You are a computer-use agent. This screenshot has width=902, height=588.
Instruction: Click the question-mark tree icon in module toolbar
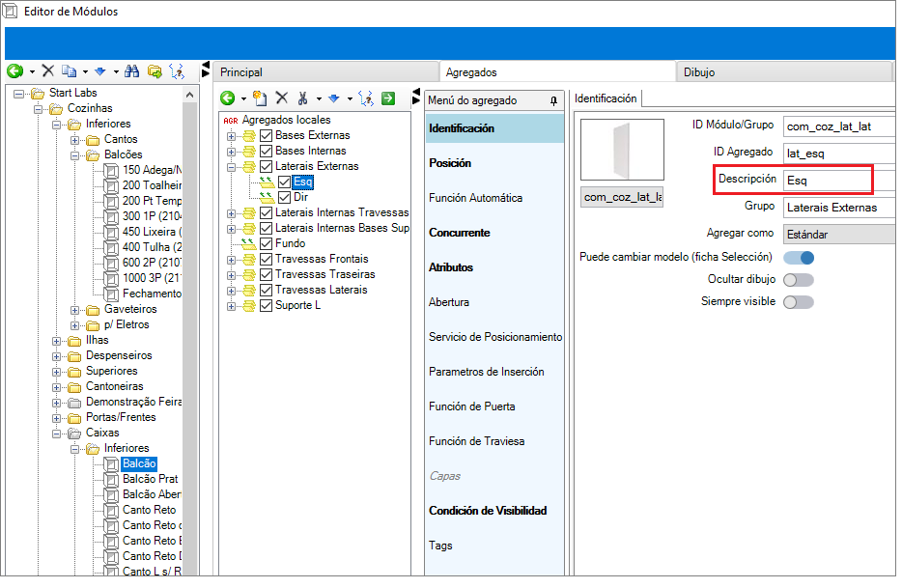pyautogui.click(x=177, y=71)
